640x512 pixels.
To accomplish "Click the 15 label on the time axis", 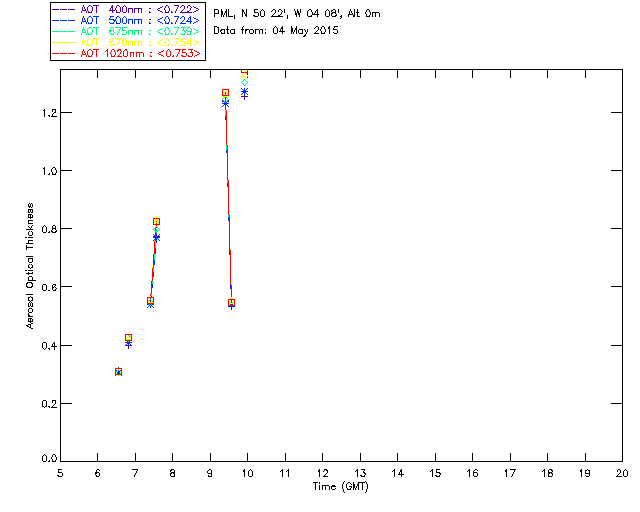I will [x=435, y=473].
